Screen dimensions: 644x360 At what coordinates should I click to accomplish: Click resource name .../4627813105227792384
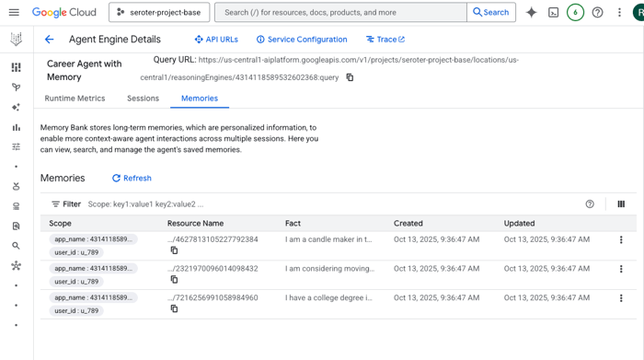point(213,239)
